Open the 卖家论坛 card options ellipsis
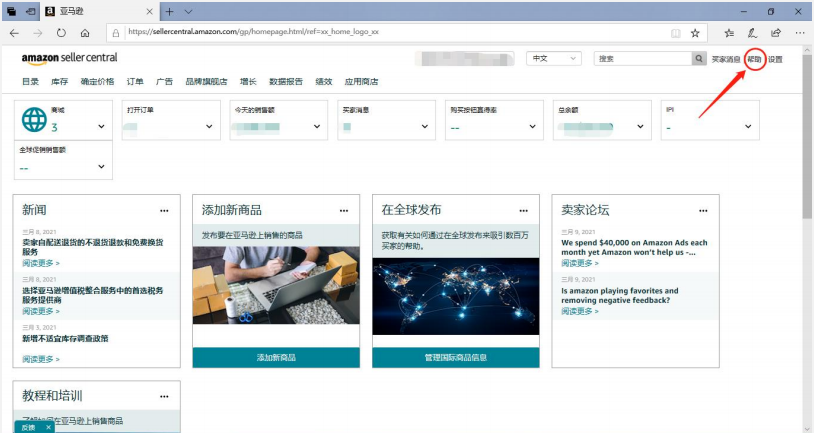Screen dimensions: 814x433 (x=703, y=211)
